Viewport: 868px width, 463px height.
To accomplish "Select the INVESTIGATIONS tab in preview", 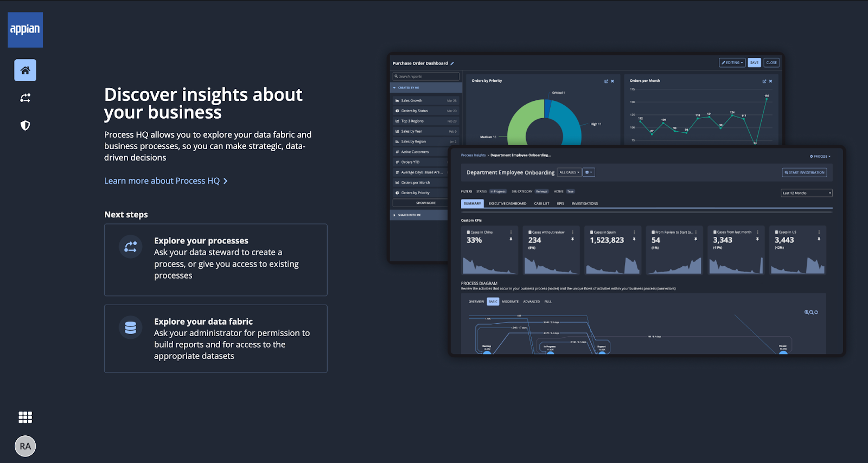I will pos(584,204).
